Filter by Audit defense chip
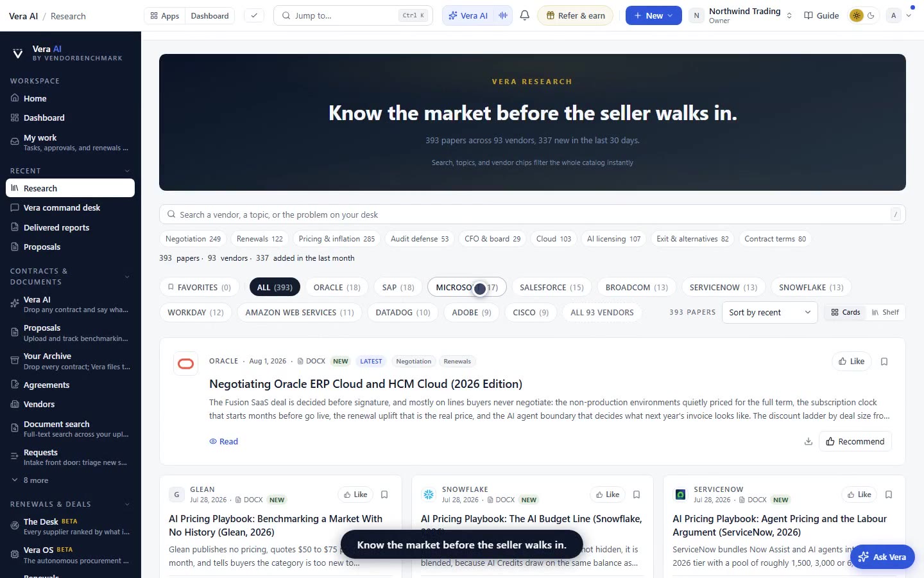Image resolution: width=924 pixels, height=578 pixels. 420,239
